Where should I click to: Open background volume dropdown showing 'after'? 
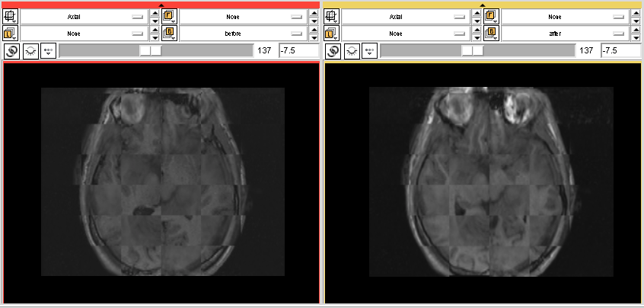(563, 33)
